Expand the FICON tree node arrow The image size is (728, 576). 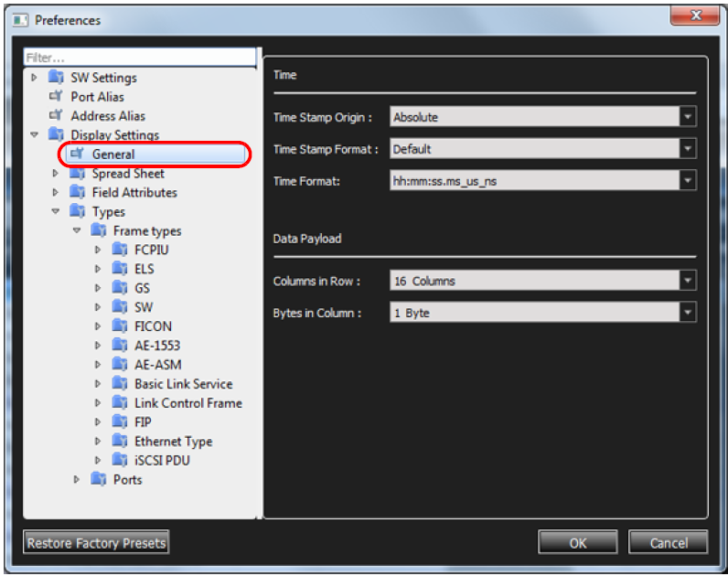tap(98, 326)
